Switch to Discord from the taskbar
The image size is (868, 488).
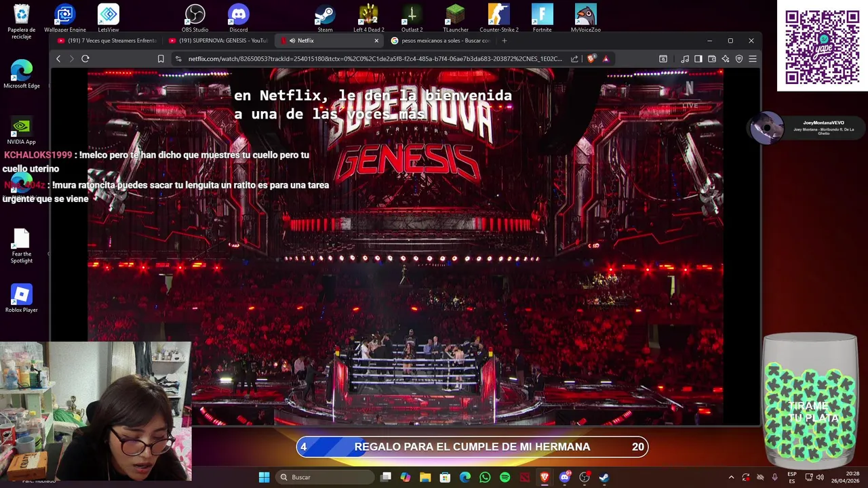pos(564,477)
